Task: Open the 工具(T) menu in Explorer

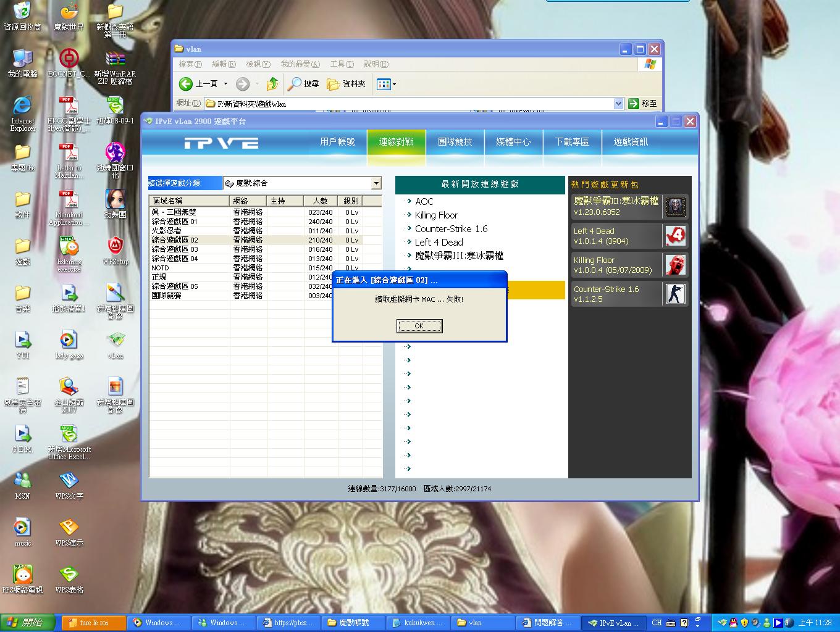Action: tap(342, 64)
